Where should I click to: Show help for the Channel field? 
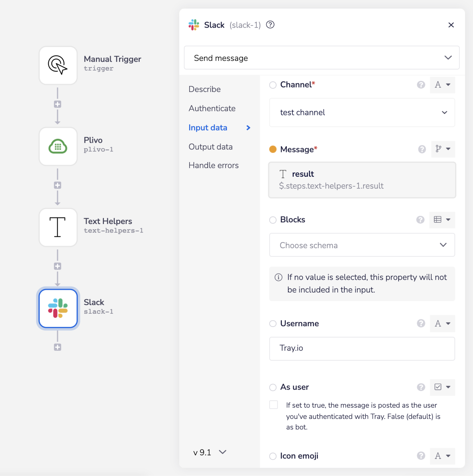coord(421,85)
